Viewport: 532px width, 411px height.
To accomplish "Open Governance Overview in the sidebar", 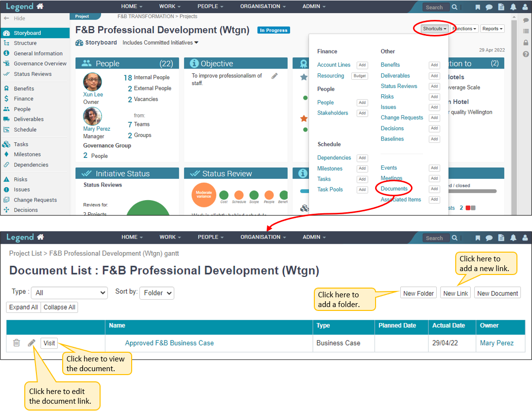I will click(x=40, y=64).
